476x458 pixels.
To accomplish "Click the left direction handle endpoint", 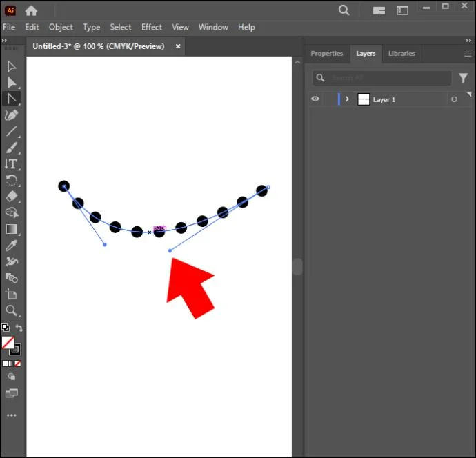I will 105,245.
